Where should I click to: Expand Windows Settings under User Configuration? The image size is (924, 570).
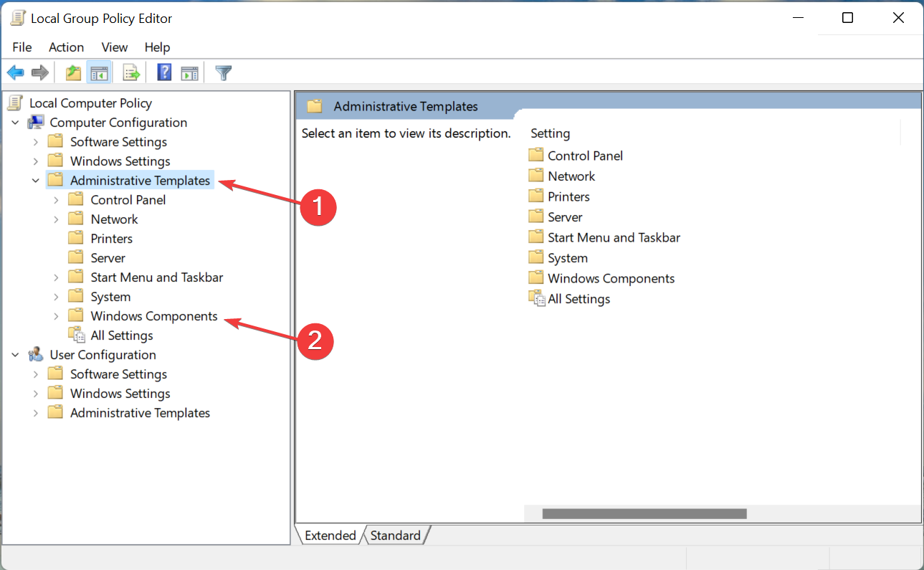coord(36,394)
